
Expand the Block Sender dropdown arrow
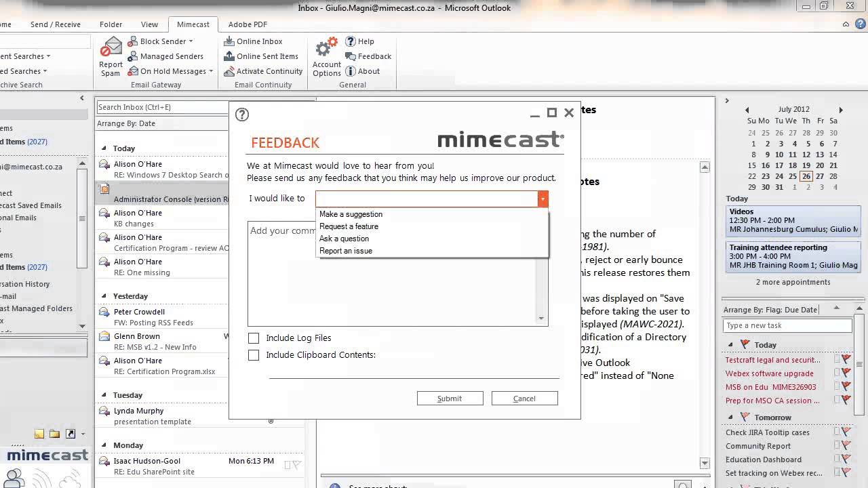(191, 41)
